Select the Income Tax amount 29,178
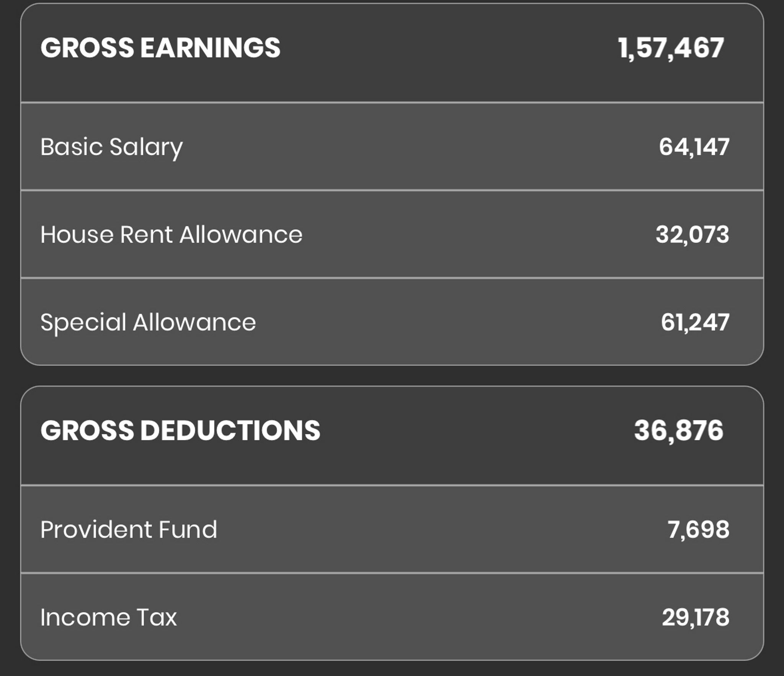This screenshot has height=676, width=784. pyautogui.click(x=696, y=617)
